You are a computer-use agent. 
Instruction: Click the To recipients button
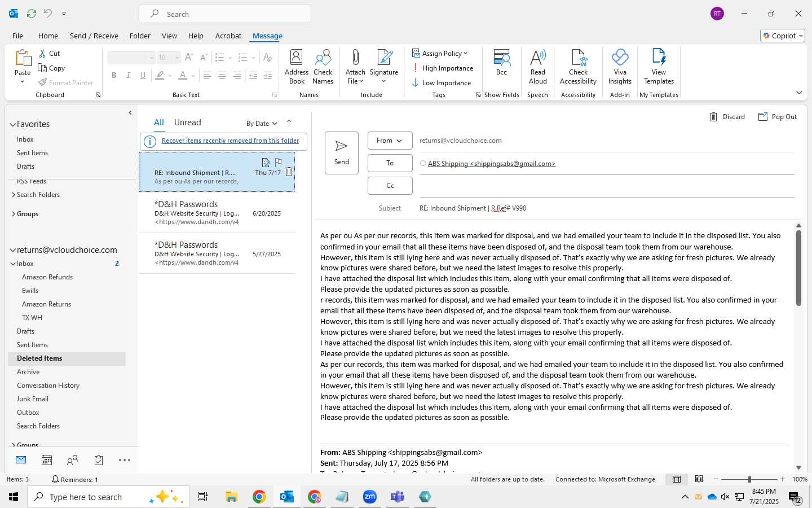click(x=390, y=163)
